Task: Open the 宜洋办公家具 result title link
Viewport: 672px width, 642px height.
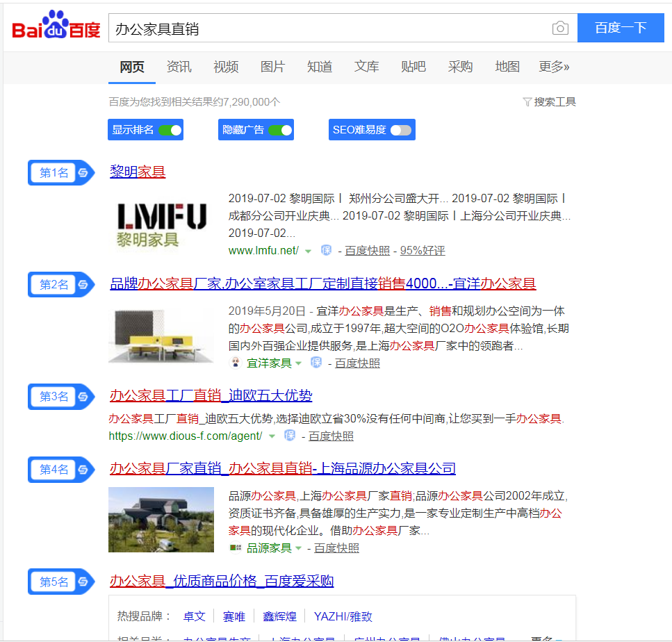Action: pos(322,283)
